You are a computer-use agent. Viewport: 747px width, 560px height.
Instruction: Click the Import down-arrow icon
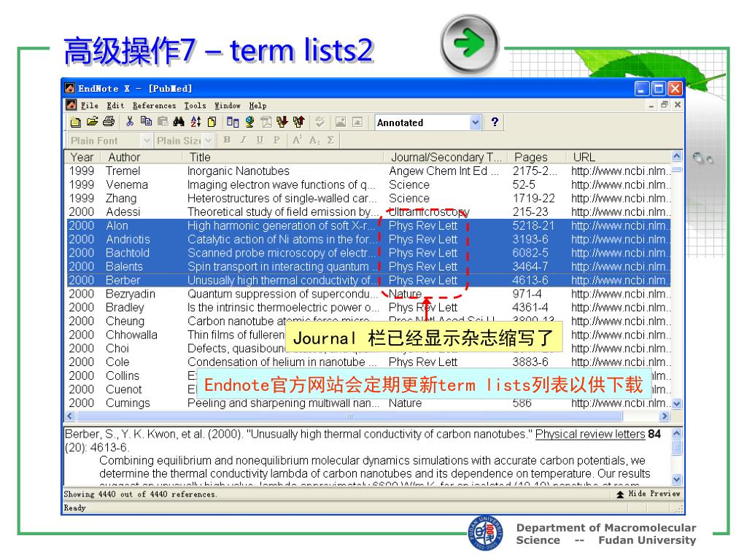[282, 122]
